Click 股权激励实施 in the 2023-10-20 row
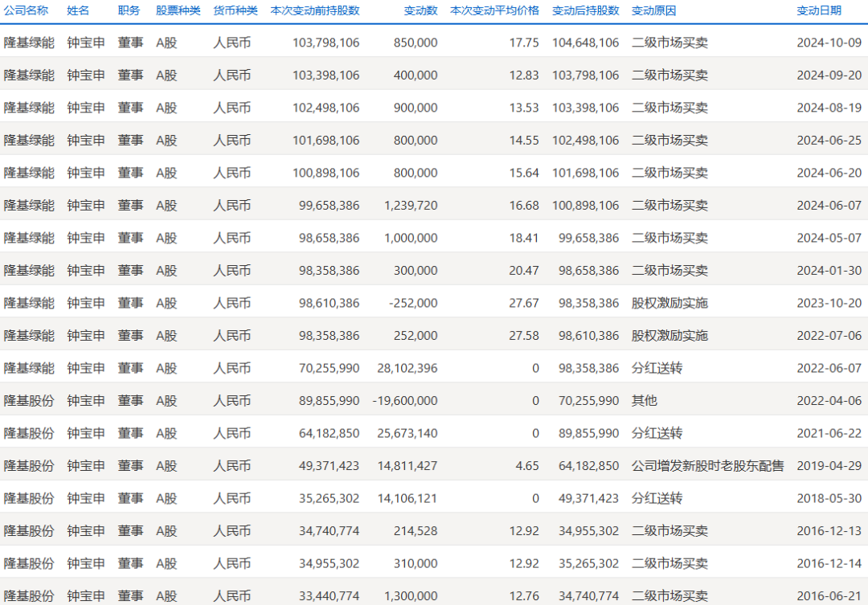 tap(669, 304)
